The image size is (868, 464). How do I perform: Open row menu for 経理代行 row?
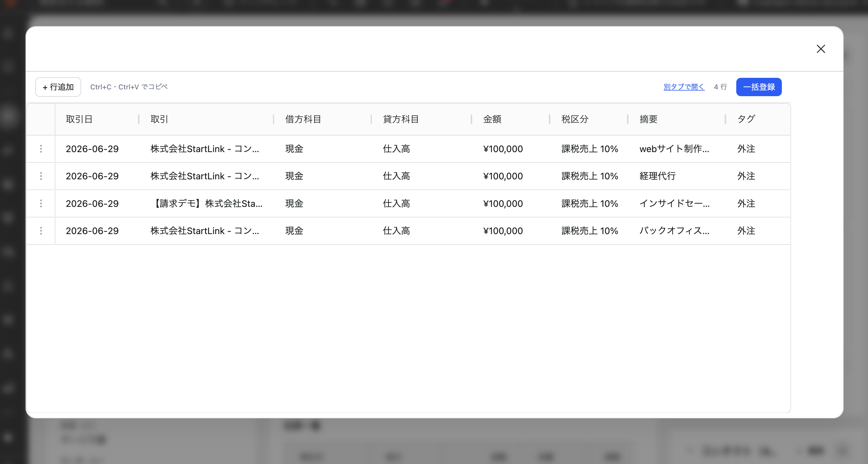click(41, 176)
